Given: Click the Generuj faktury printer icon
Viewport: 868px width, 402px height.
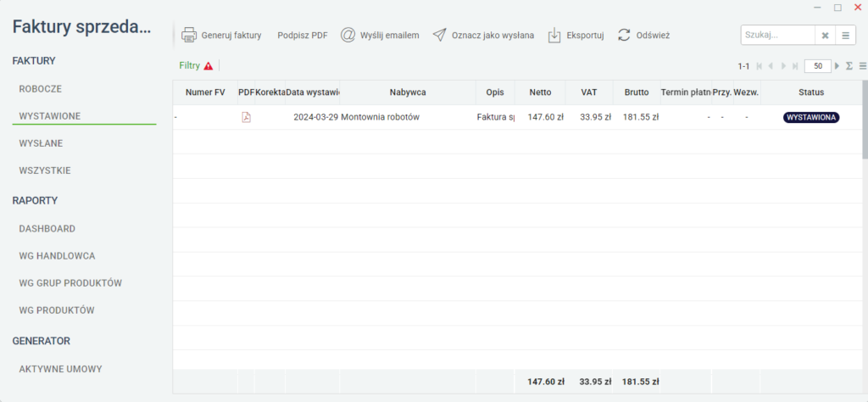Looking at the screenshot, I should [x=189, y=35].
